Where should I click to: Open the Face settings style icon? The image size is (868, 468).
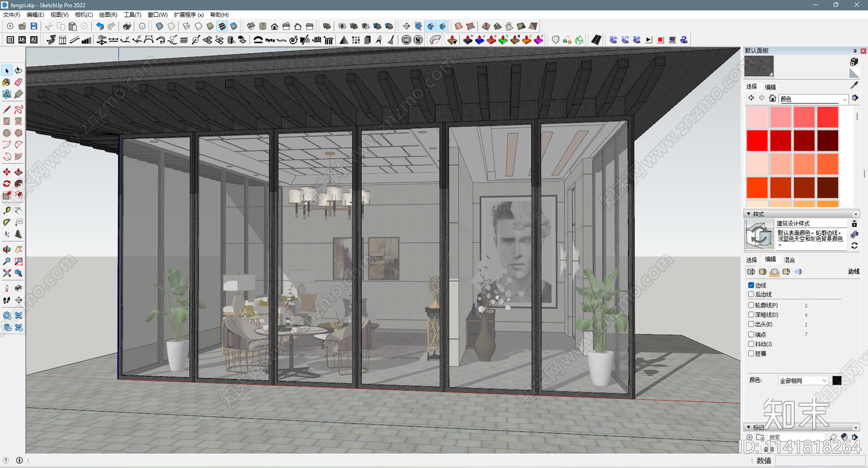(763, 271)
